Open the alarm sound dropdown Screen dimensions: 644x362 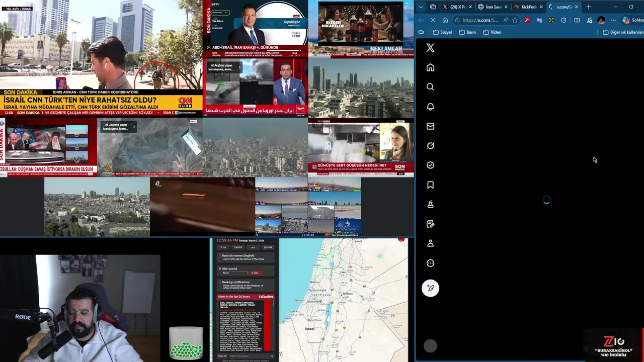pos(235,273)
